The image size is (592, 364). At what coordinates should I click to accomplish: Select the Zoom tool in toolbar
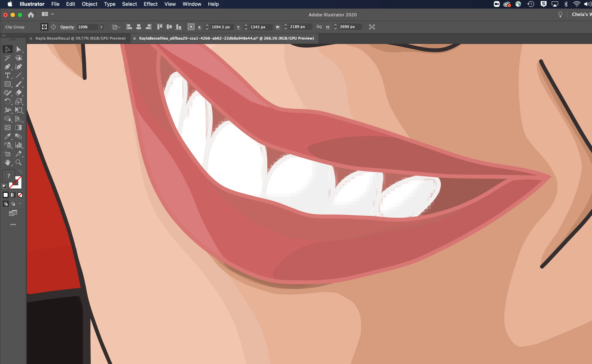click(x=19, y=163)
